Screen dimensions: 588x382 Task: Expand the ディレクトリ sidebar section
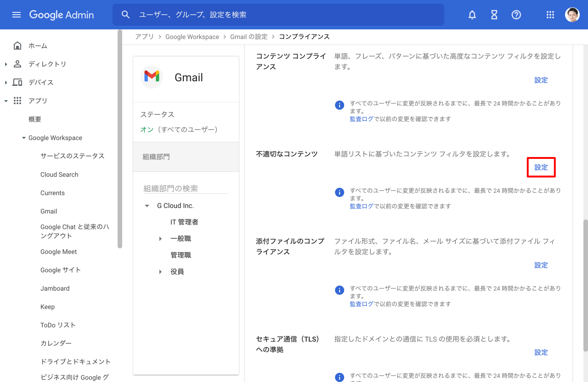coord(6,64)
